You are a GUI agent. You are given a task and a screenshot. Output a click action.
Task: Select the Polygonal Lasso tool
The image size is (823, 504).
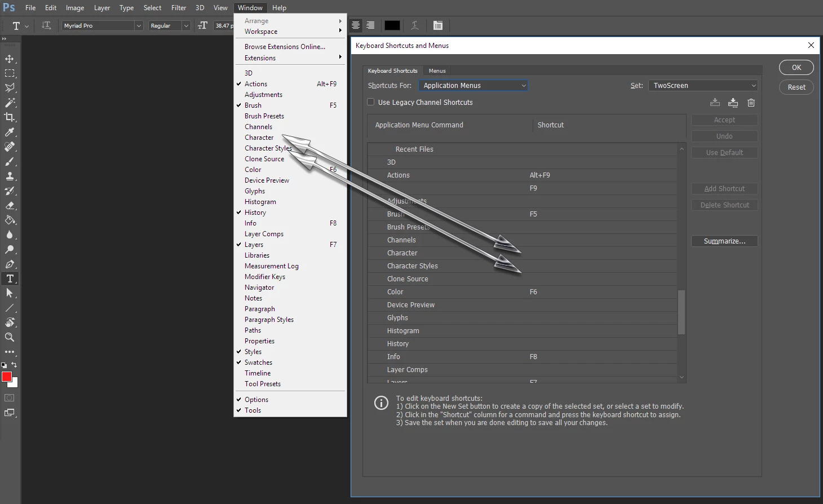(10, 88)
